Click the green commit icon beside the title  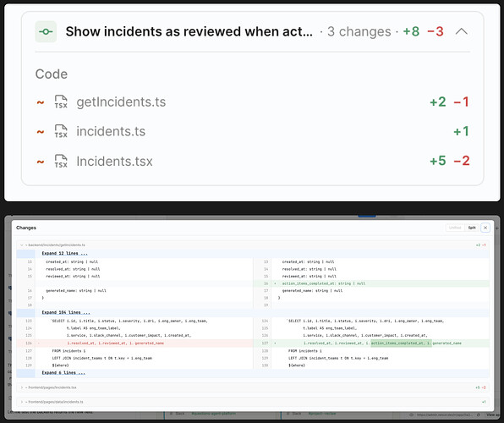(x=46, y=31)
